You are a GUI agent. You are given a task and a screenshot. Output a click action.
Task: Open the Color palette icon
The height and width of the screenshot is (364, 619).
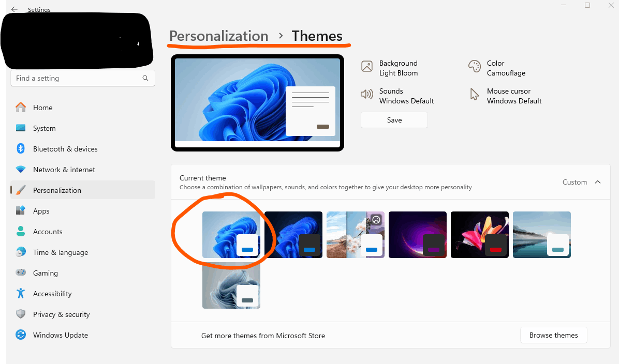click(x=474, y=66)
